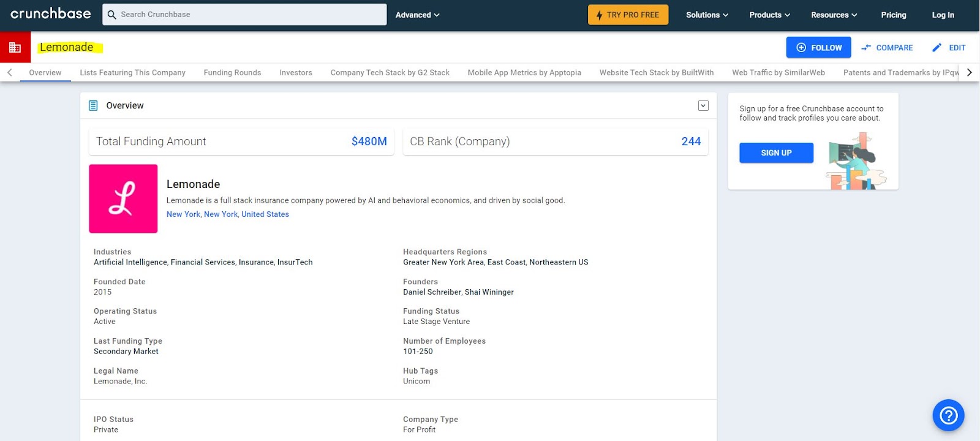Click the For Profit company type
980x441 pixels.
(x=420, y=429)
